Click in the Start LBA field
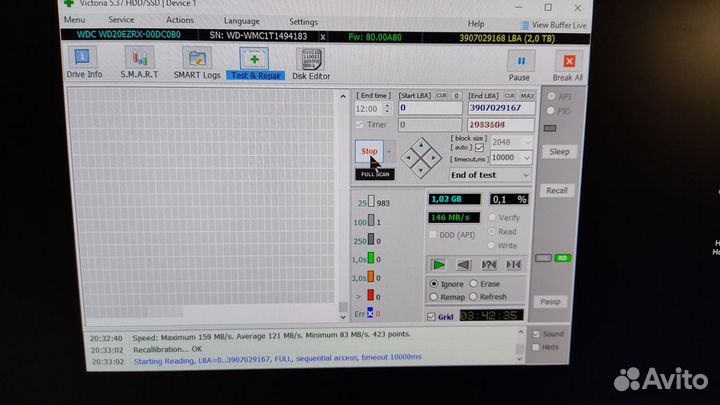This screenshot has width=720, height=405. point(430,107)
